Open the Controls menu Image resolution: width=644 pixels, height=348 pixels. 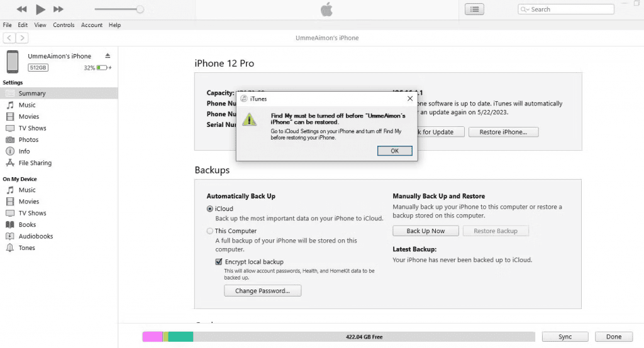tap(64, 25)
